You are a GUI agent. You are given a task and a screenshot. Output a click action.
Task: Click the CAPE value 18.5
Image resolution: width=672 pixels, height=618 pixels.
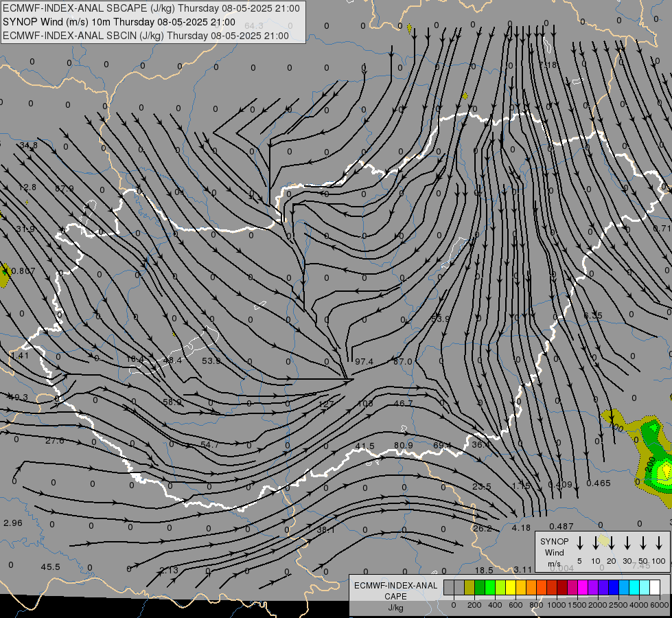point(484,570)
